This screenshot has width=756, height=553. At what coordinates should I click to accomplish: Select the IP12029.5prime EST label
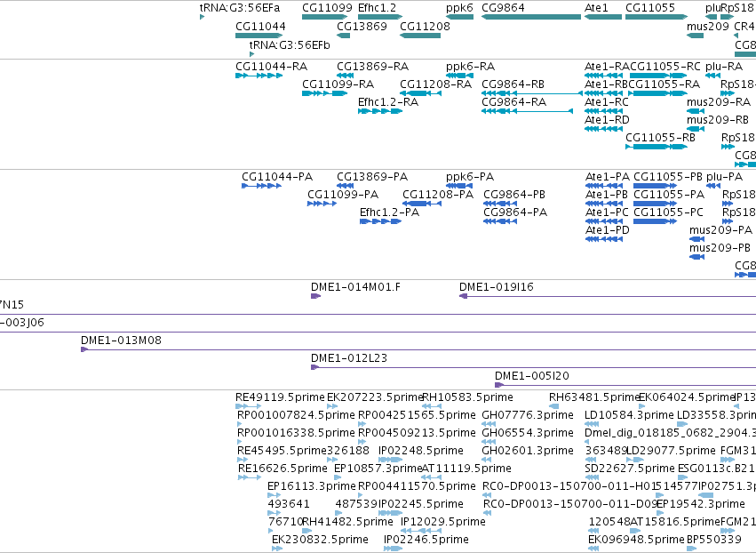pos(443,522)
